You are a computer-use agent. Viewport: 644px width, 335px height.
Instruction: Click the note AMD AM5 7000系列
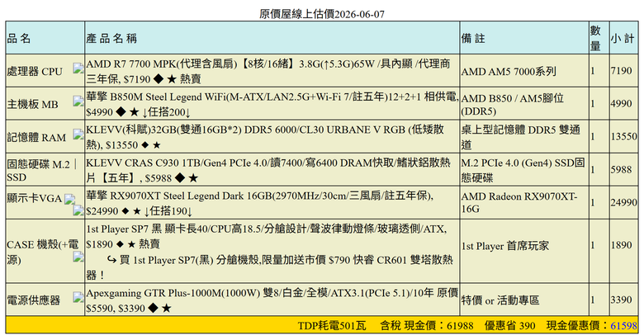(509, 71)
